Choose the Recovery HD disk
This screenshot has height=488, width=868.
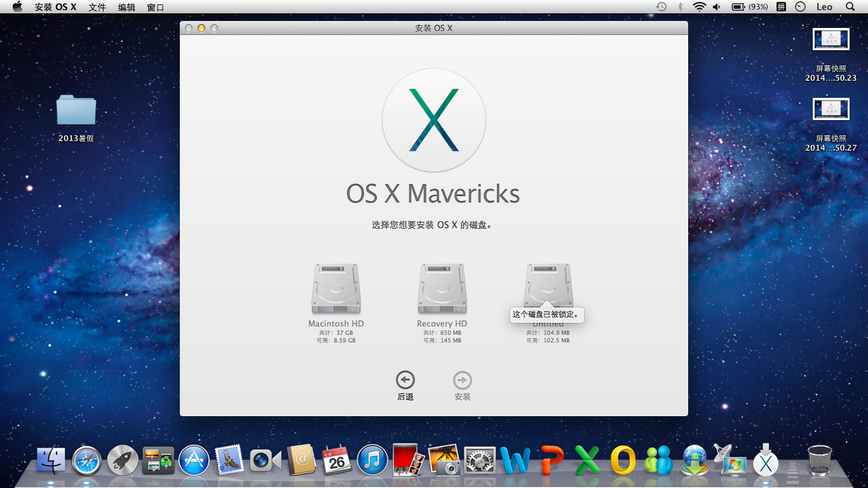[x=442, y=289]
